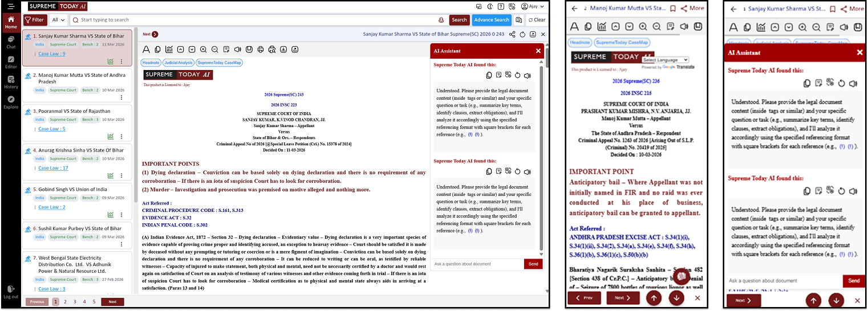Close the AI Assistant in the mobile view
The height and width of the screenshot is (311, 868).
(x=859, y=52)
